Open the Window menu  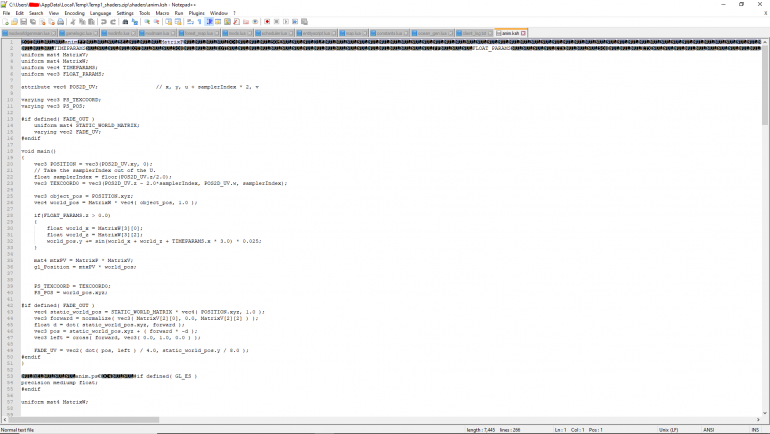point(219,13)
